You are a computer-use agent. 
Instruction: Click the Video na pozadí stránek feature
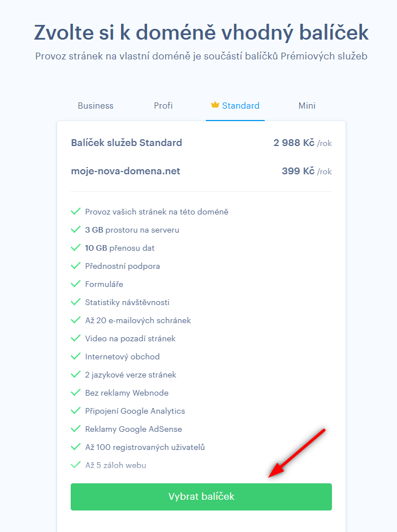pos(130,338)
